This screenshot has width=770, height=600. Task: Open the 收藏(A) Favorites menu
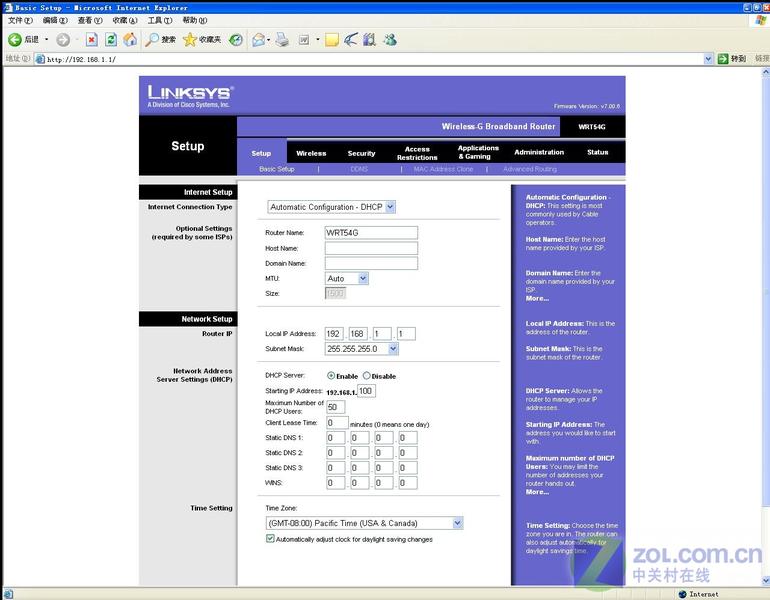coord(125,20)
